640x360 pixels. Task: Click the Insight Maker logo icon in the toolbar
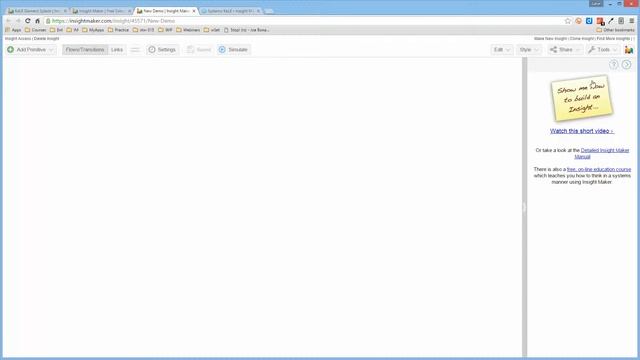629,49
